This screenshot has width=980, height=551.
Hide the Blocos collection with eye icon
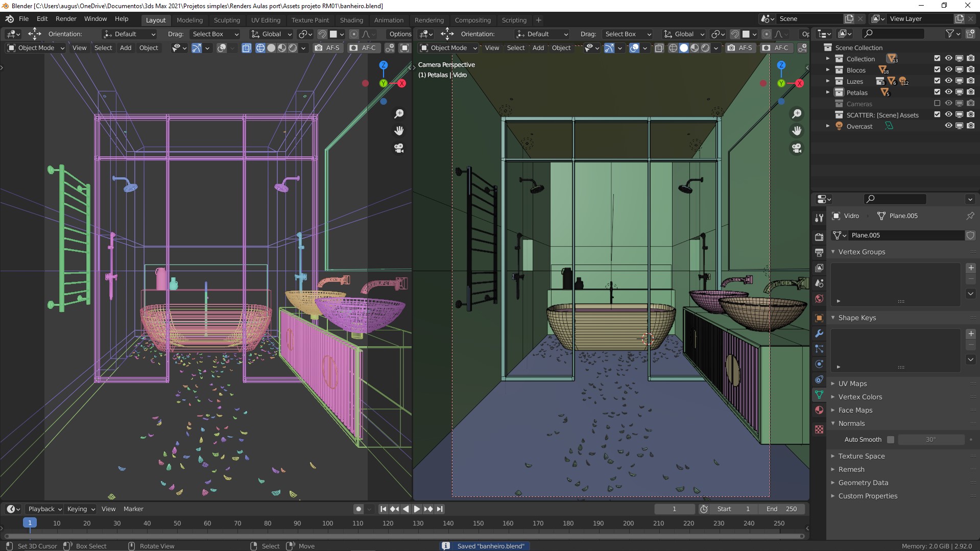coord(948,70)
